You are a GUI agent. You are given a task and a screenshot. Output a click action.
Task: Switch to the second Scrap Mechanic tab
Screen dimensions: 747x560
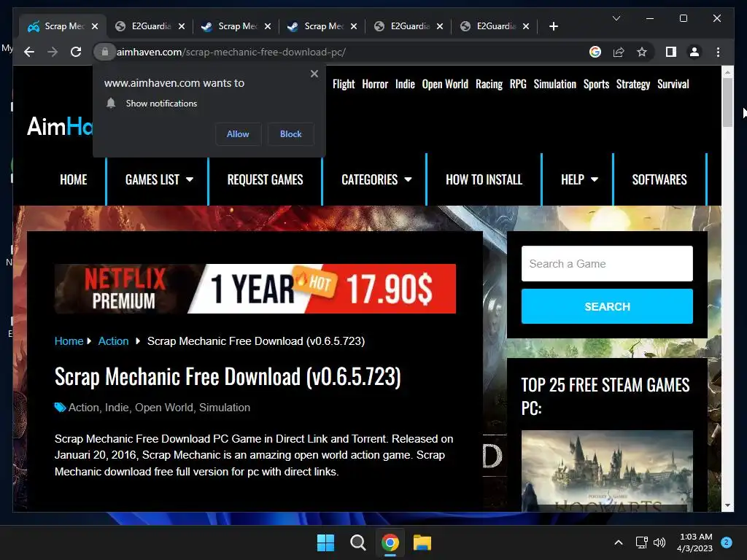point(231,26)
